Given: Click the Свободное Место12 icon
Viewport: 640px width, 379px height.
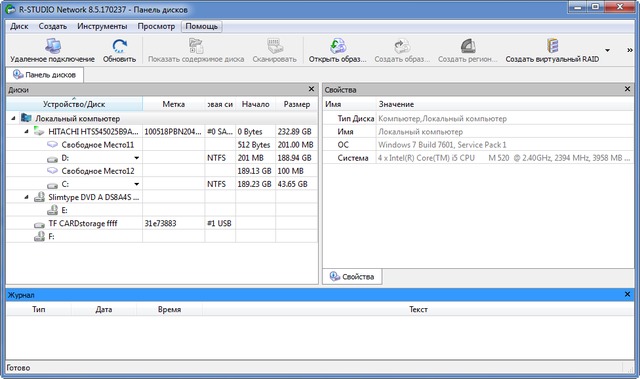Looking at the screenshot, I should click(x=52, y=171).
